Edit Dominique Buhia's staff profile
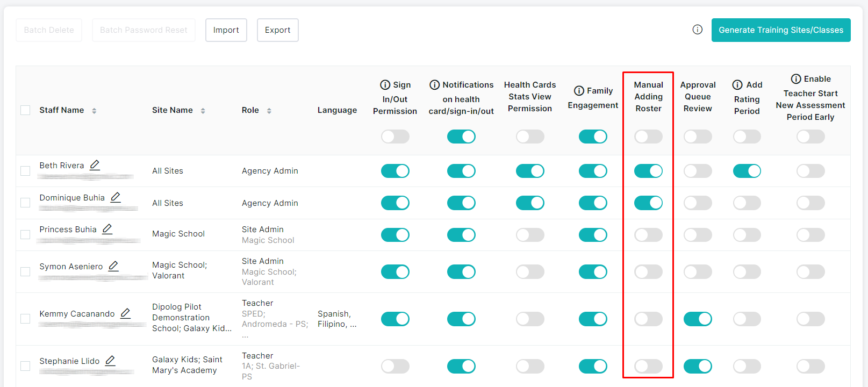The width and height of the screenshot is (868, 387). pyautogui.click(x=116, y=197)
